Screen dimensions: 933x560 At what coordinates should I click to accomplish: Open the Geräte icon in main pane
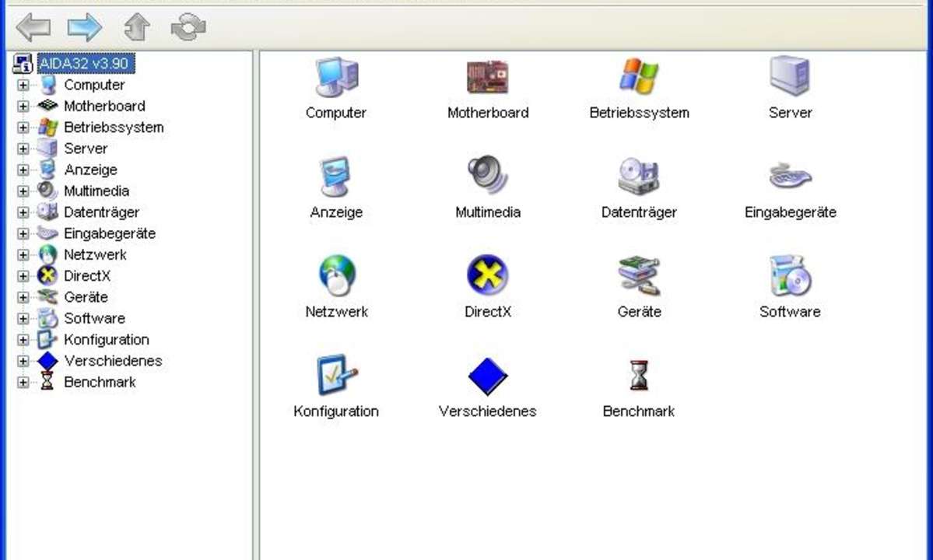pos(639,275)
